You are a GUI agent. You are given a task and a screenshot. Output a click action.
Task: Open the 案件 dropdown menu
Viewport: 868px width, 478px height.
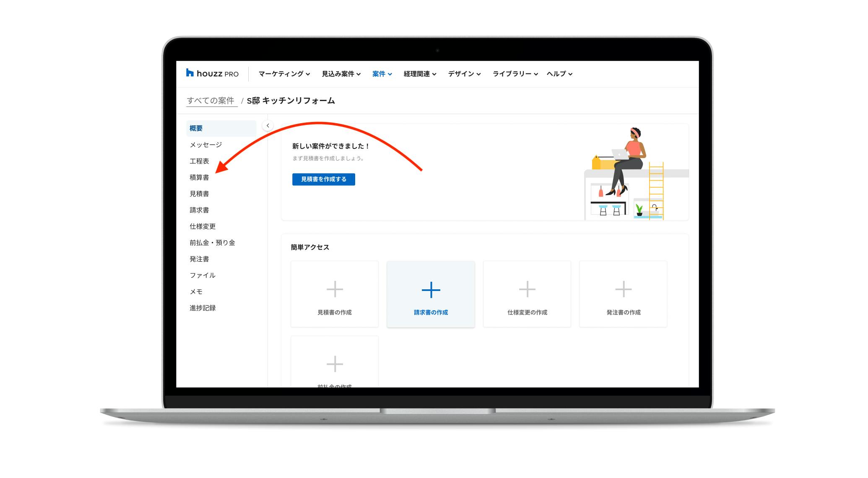point(382,74)
